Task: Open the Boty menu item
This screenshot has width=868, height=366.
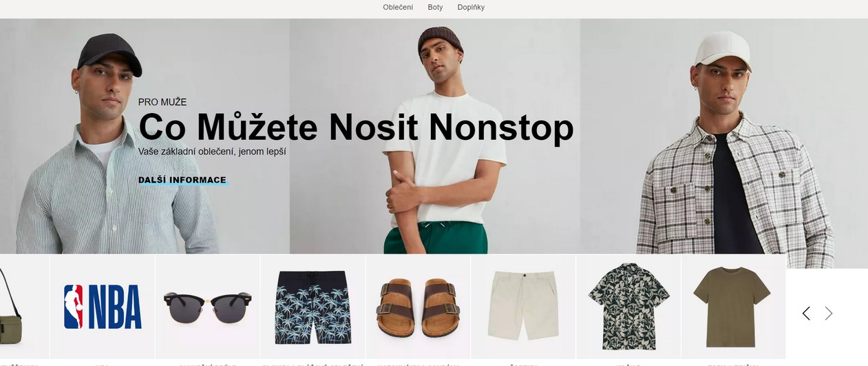Action: pos(435,8)
